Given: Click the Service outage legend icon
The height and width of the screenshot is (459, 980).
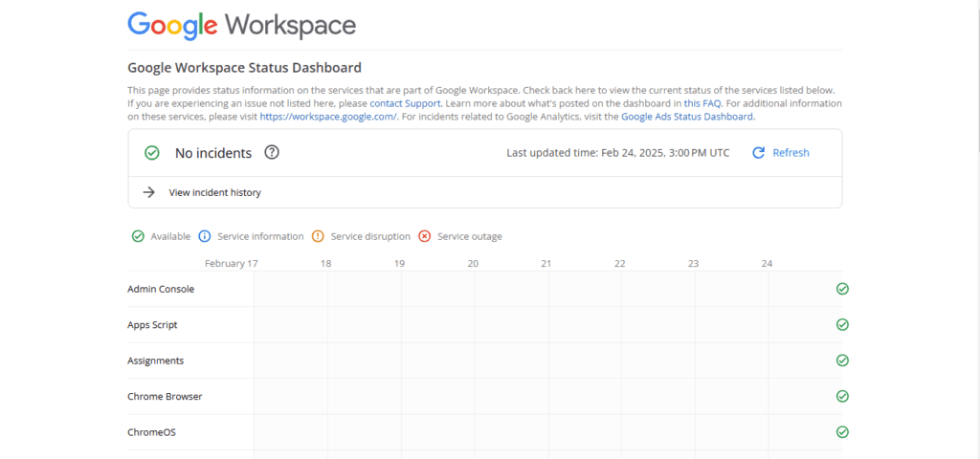Looking at the screenshot, I should pyautogui.click(x=424, y=236).
